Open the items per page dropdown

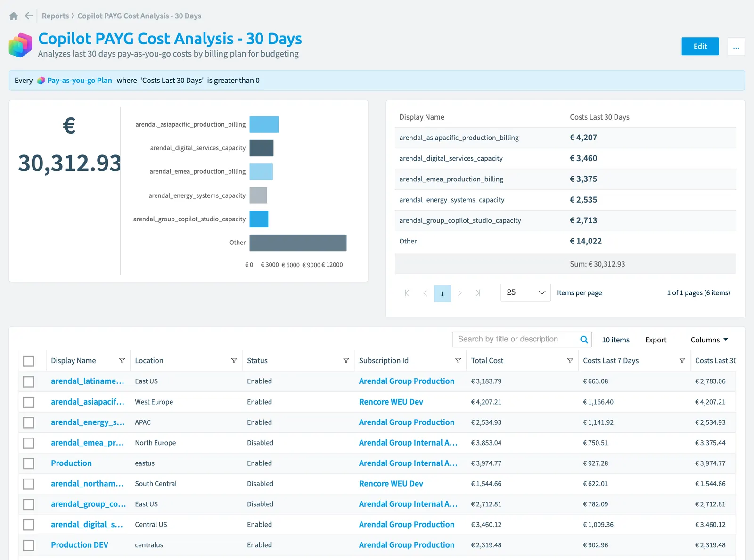click(x=526, y=292)
